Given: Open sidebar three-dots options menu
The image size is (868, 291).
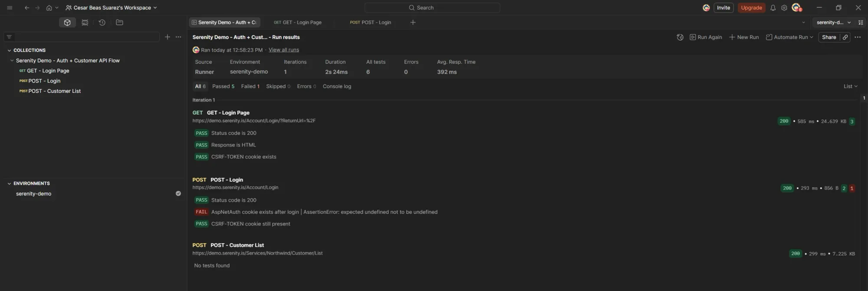Looking at the screenshot, I should [x=178, y=37].
